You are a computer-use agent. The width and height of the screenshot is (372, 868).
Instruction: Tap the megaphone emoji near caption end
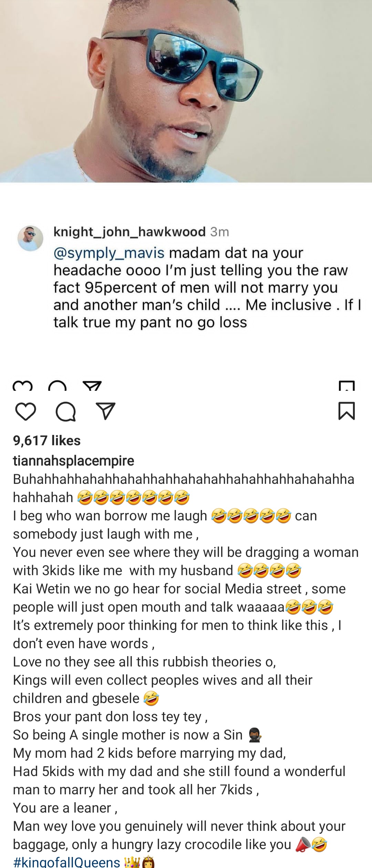point(303,845)
